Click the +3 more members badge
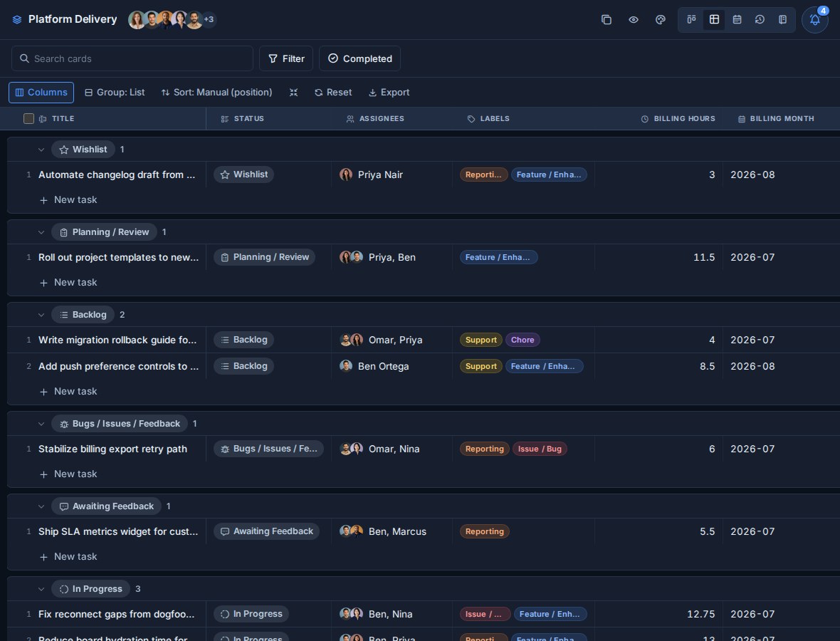 coord(209,20)
